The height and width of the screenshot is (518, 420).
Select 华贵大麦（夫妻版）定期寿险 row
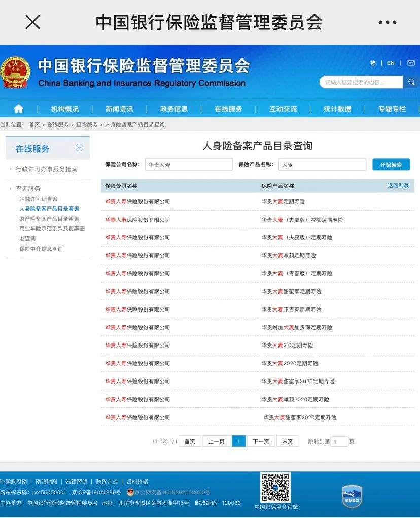click(x=258, y=237)
